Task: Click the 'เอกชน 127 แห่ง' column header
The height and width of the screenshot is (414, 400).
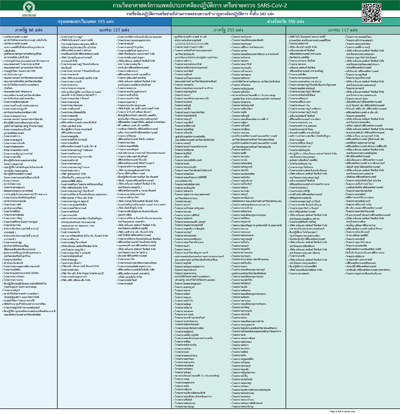Action: coord(114,30)
